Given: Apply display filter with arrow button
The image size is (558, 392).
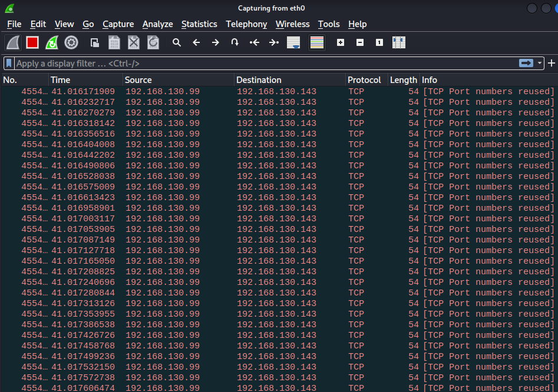Looking at the screenshot, I should (x=526, y=63).
